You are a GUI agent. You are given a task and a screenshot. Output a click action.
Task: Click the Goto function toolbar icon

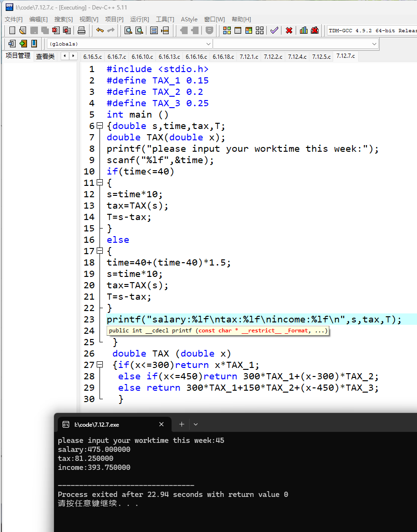tap(154, 30)
